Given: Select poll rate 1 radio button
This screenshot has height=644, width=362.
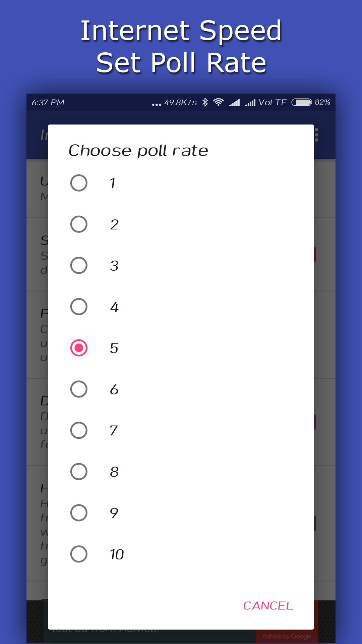Looking at the screenshot, I should 79,183.
